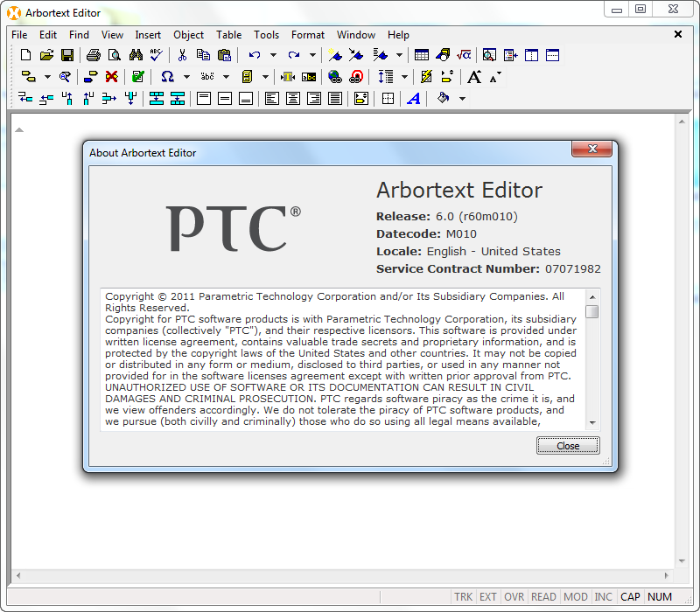Open the Edit menu
This screenshot has height=612, width=700.
pyautogui.click(x=48, y=35)
